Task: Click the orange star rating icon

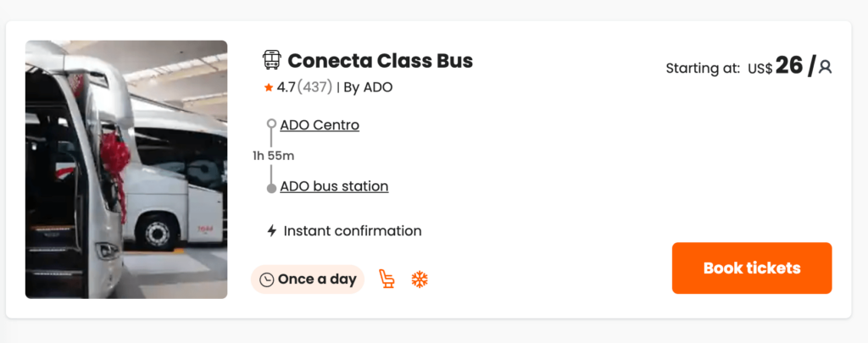Action: [268, 87]
